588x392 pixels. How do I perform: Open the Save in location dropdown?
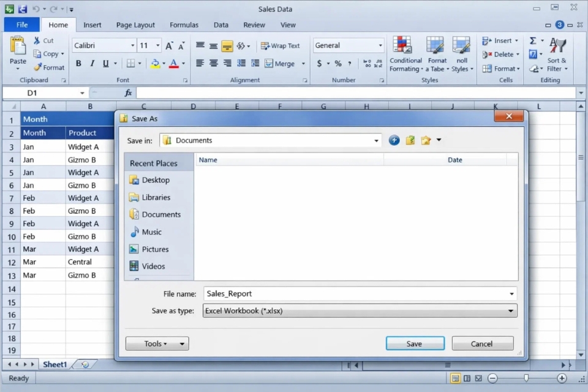[376, 140]
